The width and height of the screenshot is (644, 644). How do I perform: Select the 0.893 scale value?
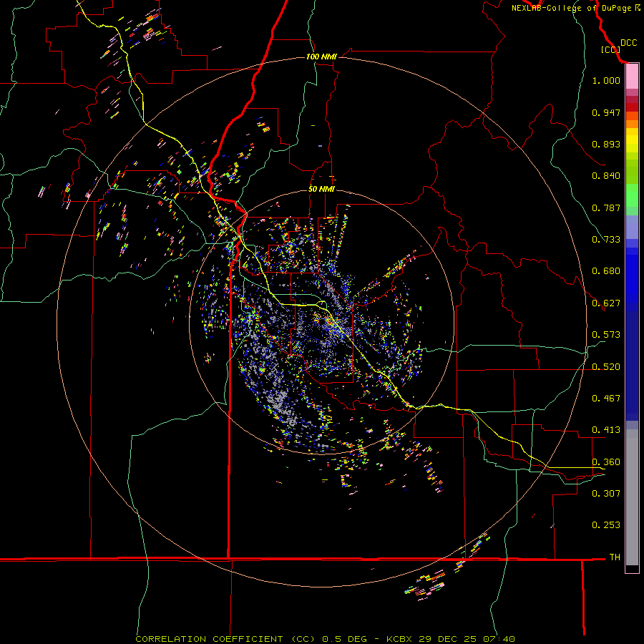[606, 144]
